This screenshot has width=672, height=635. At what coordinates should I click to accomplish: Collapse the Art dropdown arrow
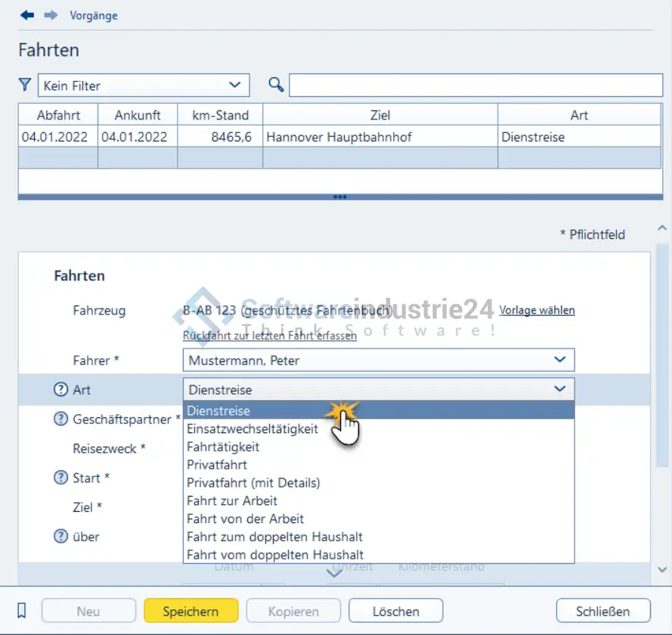559,389
